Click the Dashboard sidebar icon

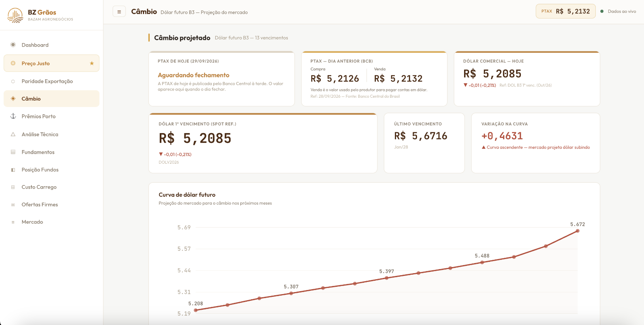click(x=13, y=45)
